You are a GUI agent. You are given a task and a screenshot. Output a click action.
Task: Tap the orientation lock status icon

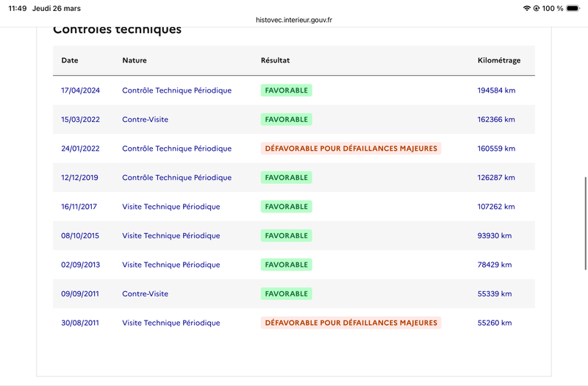(x=537, y=8)
